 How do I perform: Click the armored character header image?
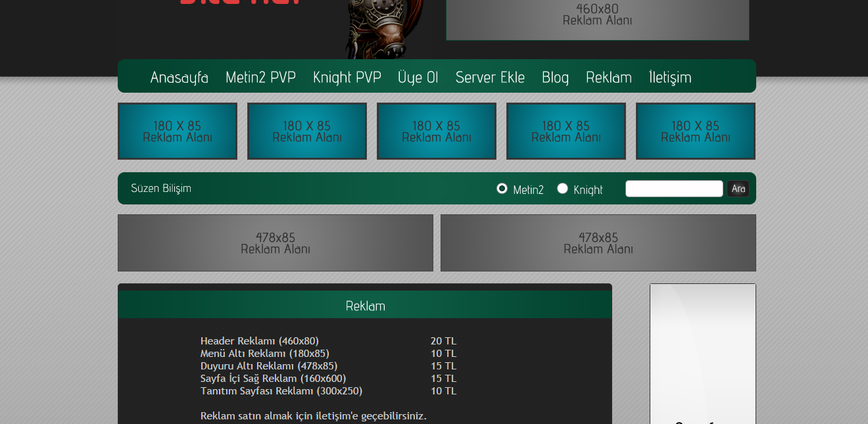[385, 28]
